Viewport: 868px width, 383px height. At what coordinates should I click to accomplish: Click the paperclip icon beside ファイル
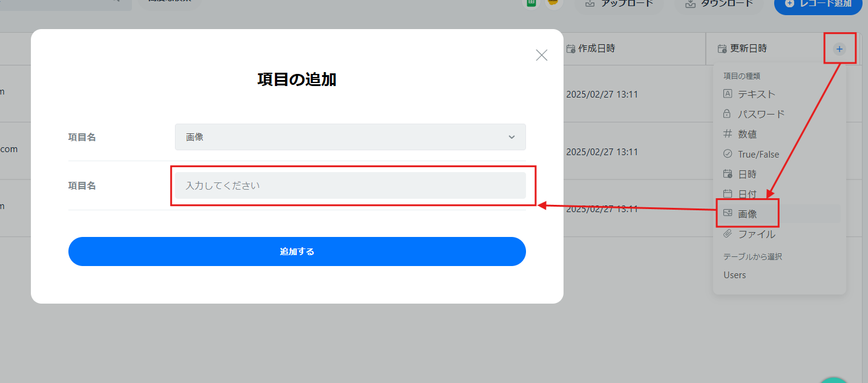728,233
